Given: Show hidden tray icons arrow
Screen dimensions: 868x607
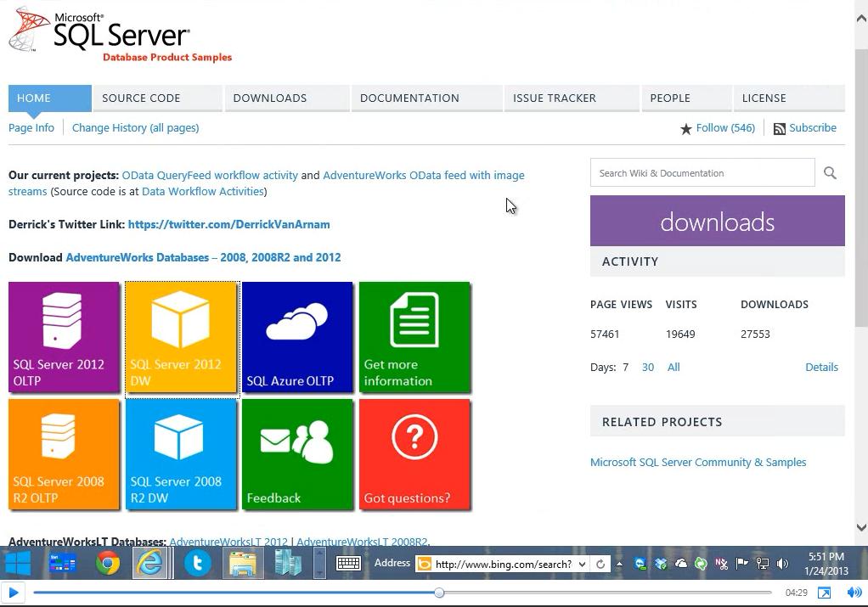Looking at the screenshot, I should [x=619, y=564].
